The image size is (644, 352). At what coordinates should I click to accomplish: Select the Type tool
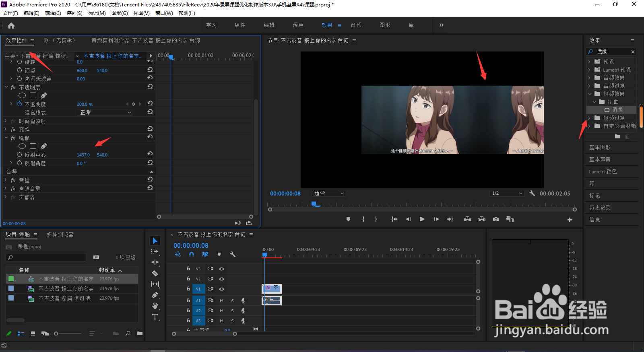(155, 317)
